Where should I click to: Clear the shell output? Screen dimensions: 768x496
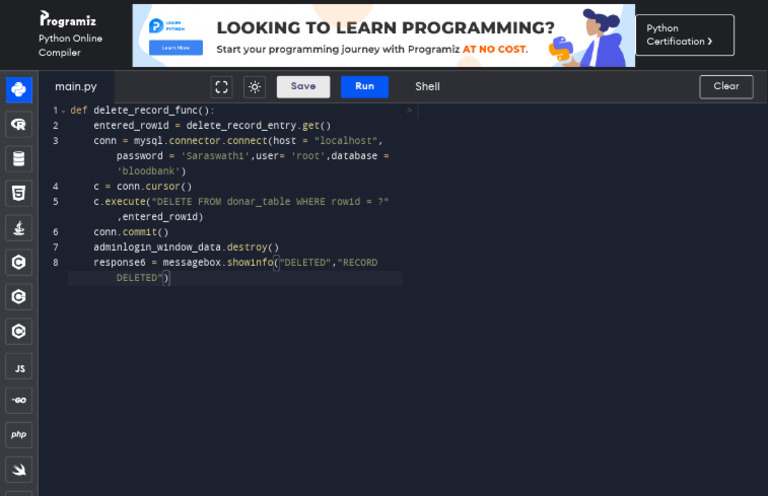point(726,87)
